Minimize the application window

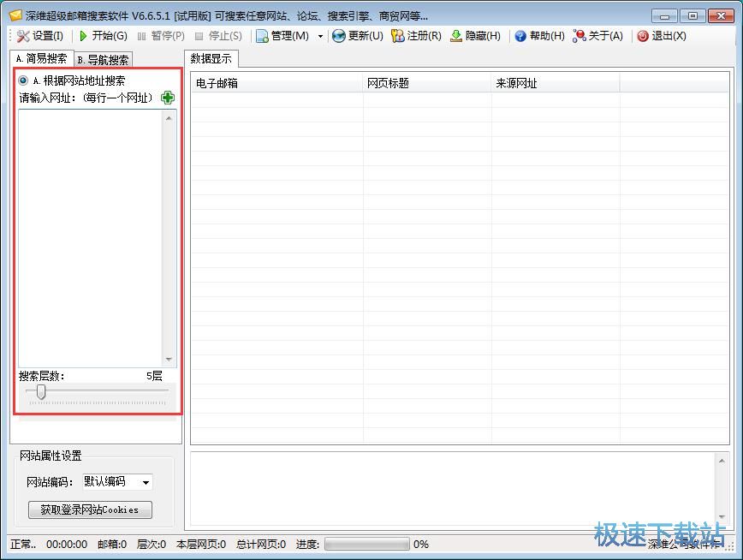664,15
